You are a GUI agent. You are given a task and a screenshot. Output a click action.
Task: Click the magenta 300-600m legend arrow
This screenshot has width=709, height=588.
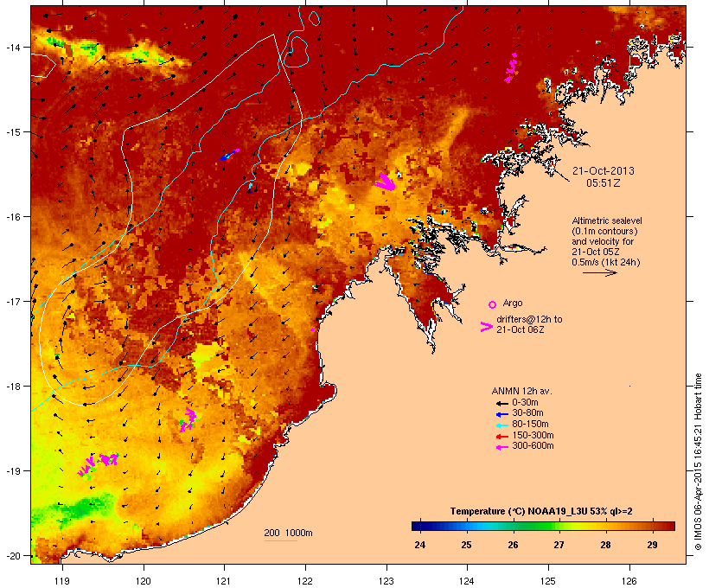pos(501,447)
